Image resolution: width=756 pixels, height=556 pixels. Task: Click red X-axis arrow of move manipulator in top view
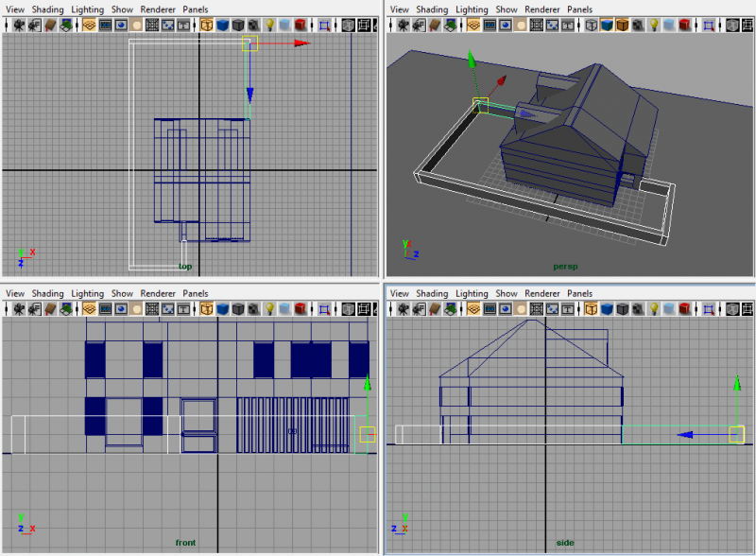pos(299,43)
